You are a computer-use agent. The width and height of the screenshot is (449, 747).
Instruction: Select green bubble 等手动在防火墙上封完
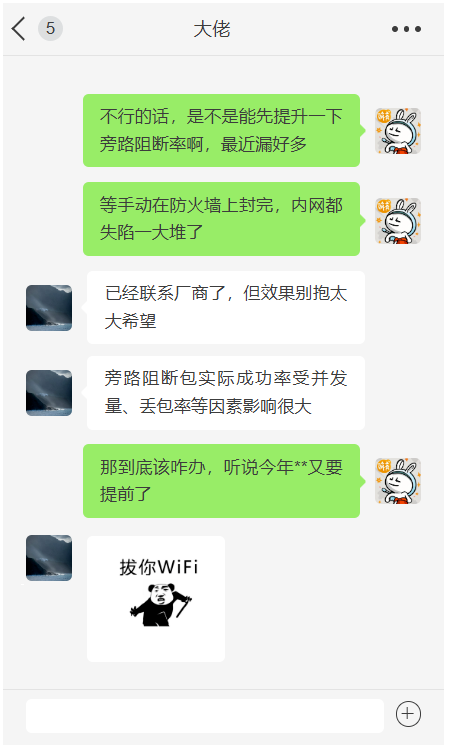coord(221,219)
